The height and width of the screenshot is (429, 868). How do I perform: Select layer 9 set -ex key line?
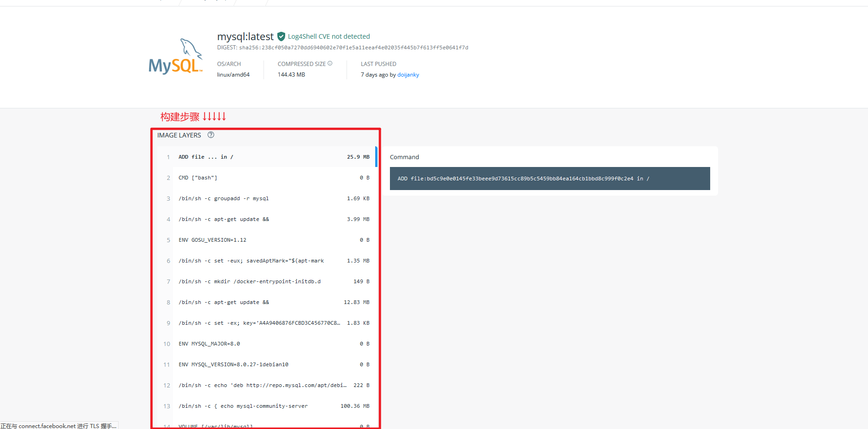[x=267, y=323]
